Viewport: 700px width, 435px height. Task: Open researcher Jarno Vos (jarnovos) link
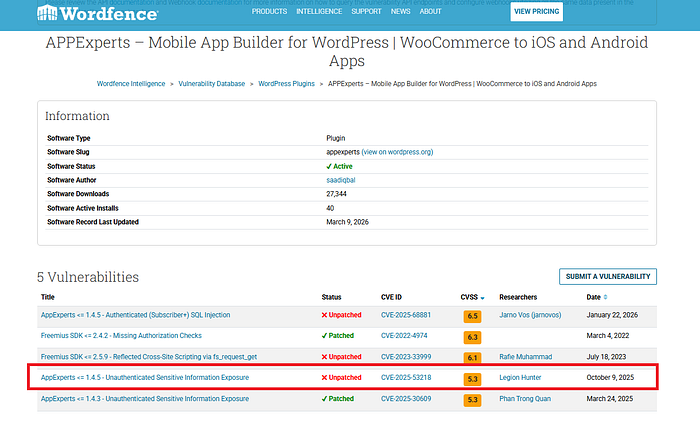coord(530,315)
